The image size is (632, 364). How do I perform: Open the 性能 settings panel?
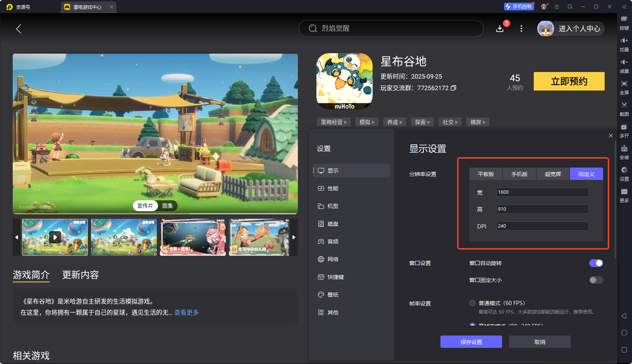pos(333,188)
